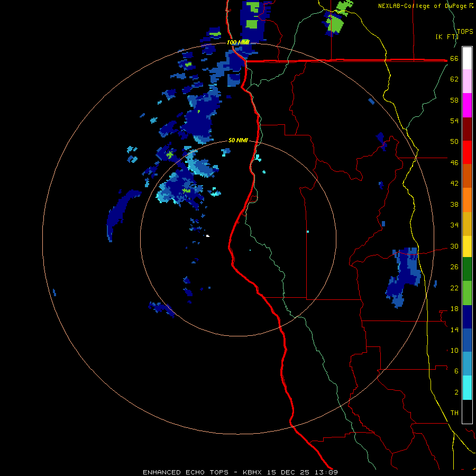
Task: Click the legend value "50"
Action: (454, 141)
